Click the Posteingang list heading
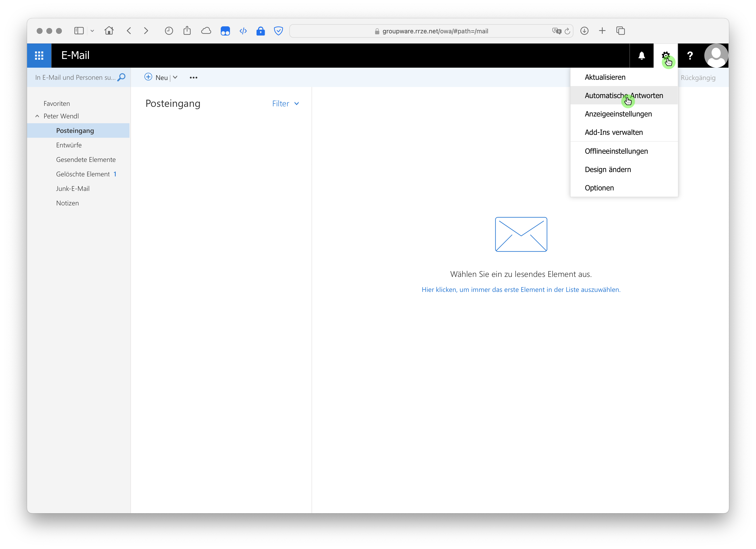The width and height of the screenshot is (756, 549). coord(173,104)
